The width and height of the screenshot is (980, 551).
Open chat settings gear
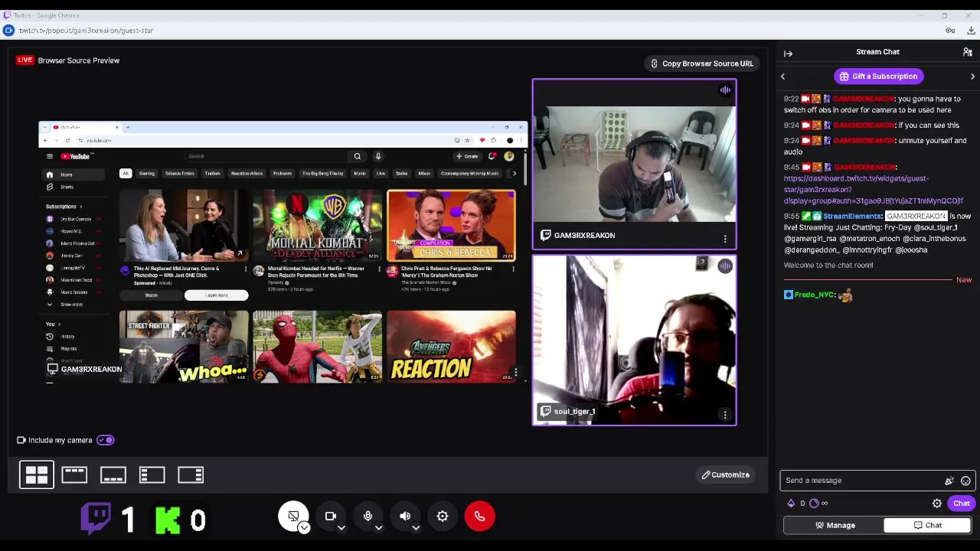coord(937,504)
